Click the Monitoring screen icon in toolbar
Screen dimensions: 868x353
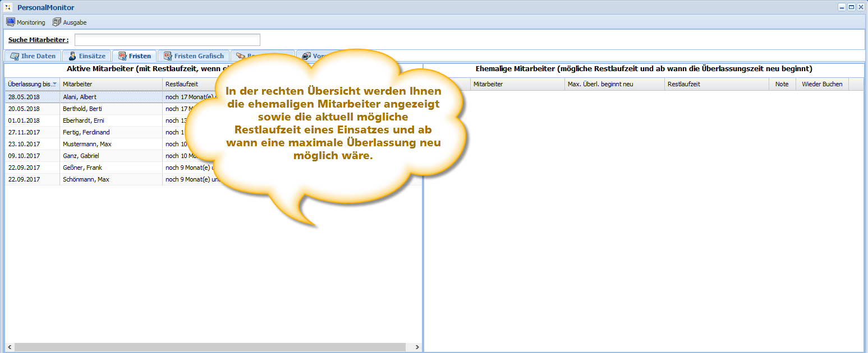point(10,22)
